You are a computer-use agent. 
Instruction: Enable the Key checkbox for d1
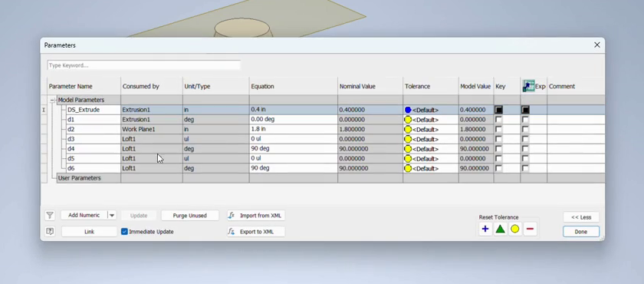click(x=498, y=120)
